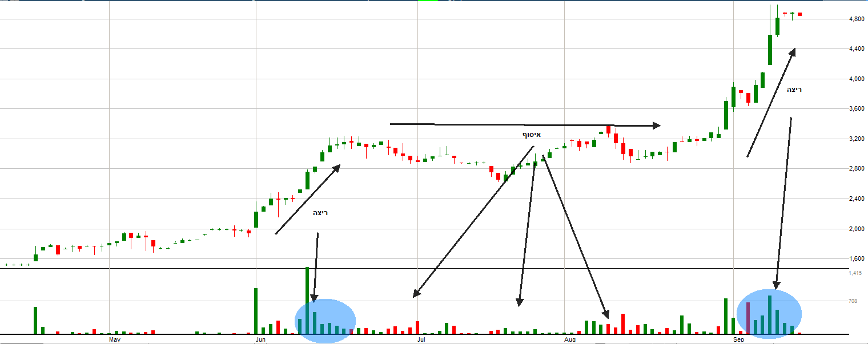The image size is (868, 344).
Task: Click the May label on the time axis
Action: coord(115,340)
